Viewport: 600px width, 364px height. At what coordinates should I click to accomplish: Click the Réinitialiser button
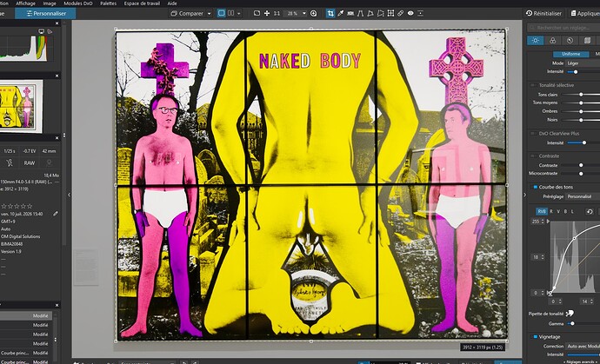pyautogui.click(x=543, y=13)
